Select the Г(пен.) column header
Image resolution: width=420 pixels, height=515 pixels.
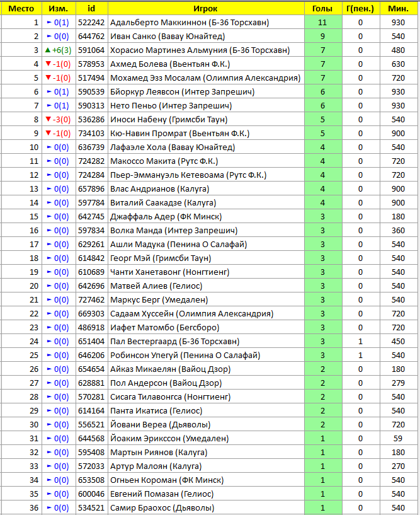click(x=361, y=9)
